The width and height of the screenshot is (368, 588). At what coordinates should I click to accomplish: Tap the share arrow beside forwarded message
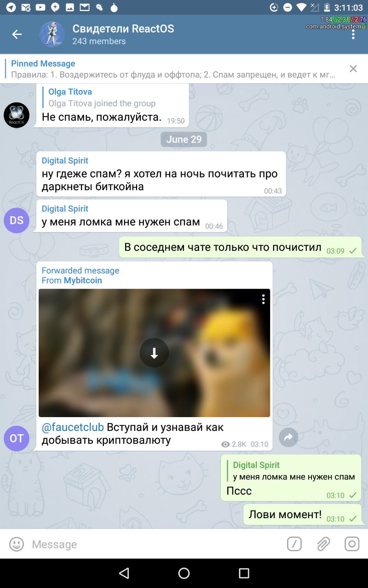288,438
